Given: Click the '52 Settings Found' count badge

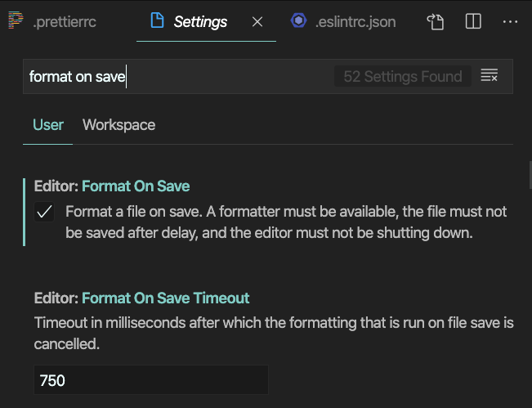Looking at the screenshot, I should (x=403, y=77).
